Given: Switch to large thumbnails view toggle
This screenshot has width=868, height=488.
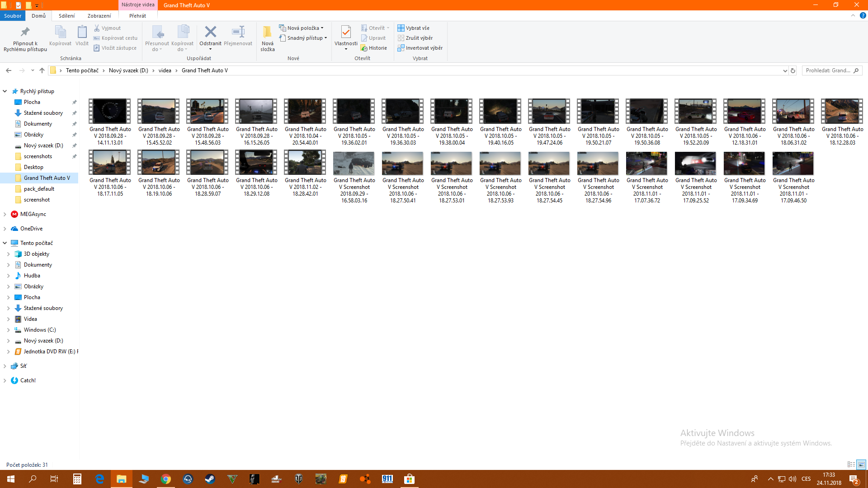Looking at the screenshot, I should coord(861,465).
